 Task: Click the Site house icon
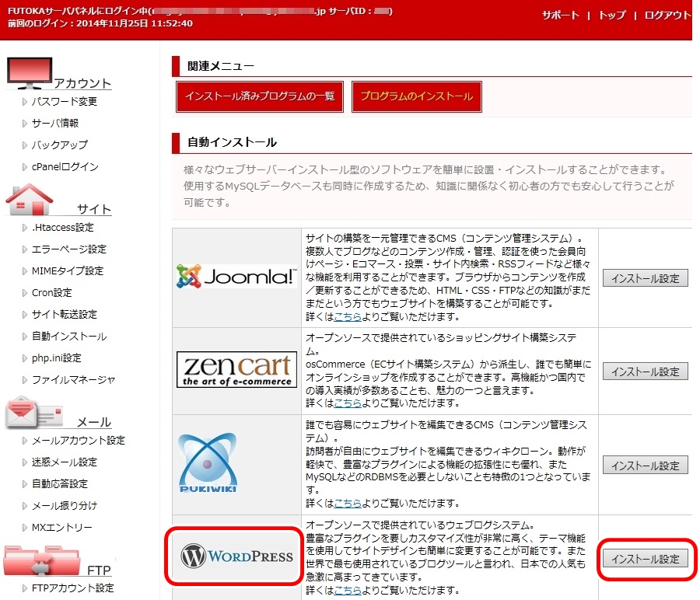(x=30, y=200)
